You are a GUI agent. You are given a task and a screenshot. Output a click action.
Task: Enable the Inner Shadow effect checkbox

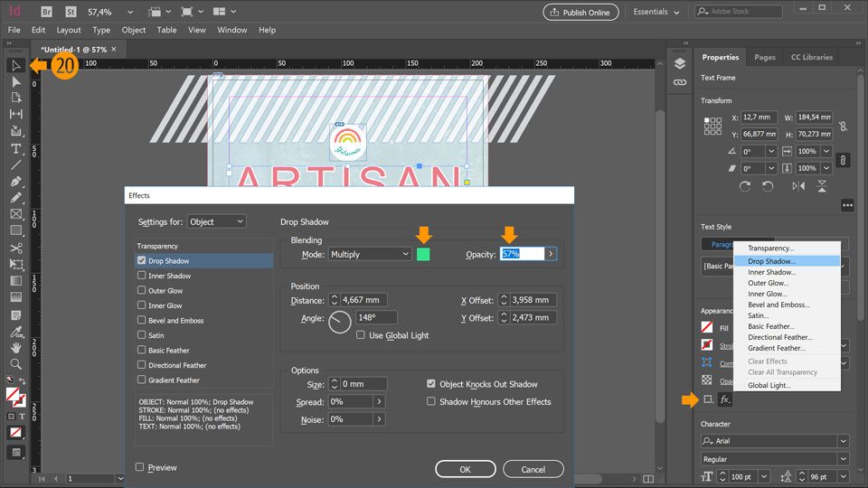[142, 276]
